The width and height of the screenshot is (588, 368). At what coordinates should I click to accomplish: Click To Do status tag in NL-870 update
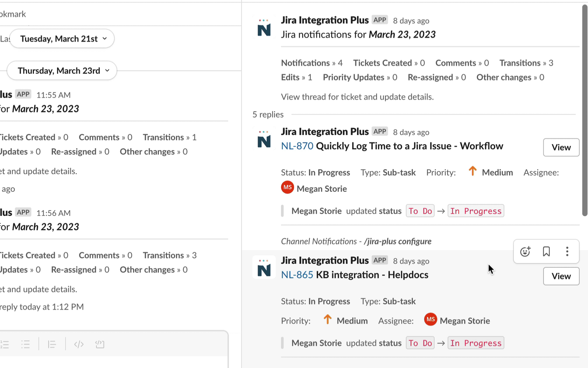pyautogui.click(x=420, y=211)
